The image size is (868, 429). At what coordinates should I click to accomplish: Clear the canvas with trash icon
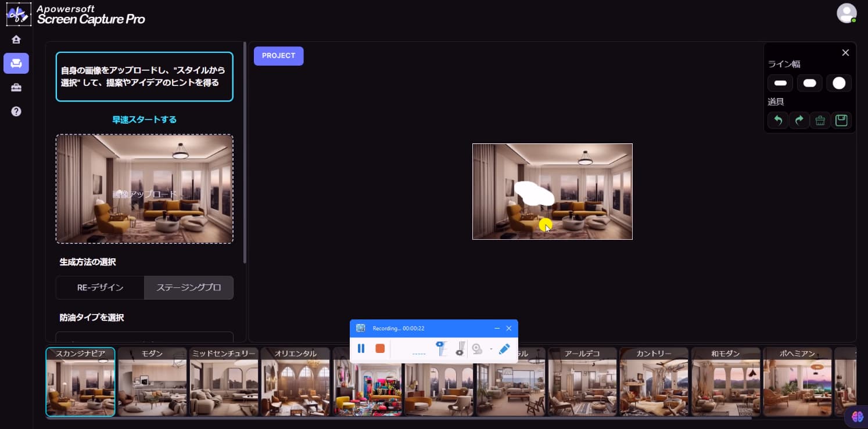click(x=820, y=120)
